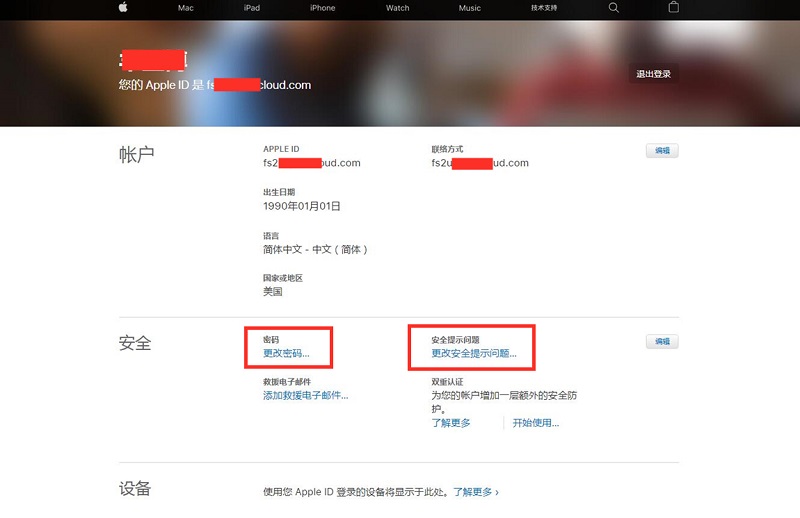This screenshot has height=518, width=800.
Task: Click the 帐户 section heading
Action: tap(136, 155)
